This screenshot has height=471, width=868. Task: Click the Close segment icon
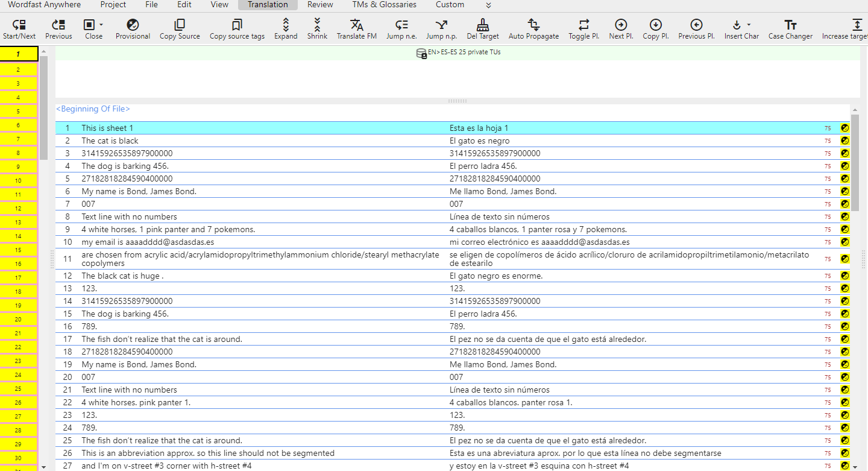[89, 25]
